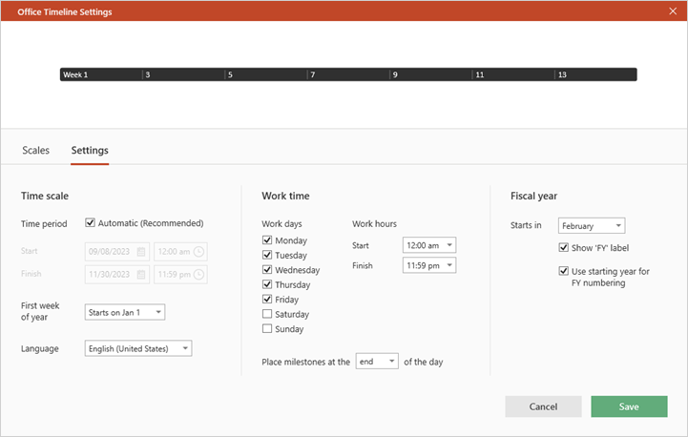688x437 pixels.
Task: Uncheck Monday work day
Action: [267, 240]
